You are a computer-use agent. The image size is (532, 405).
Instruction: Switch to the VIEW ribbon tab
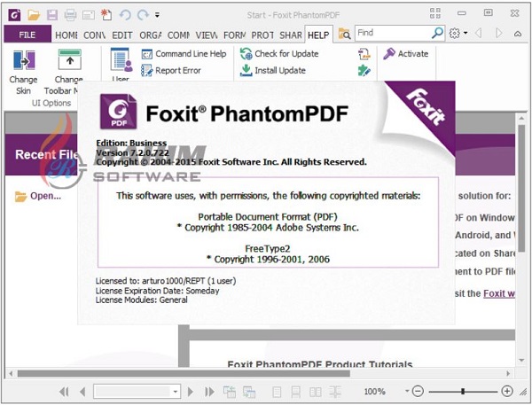[207, 35]
